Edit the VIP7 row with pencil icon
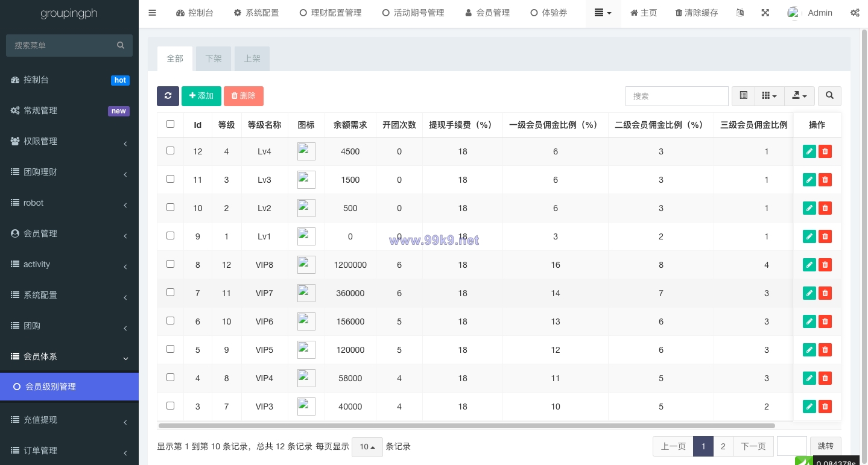Screen dimensions: 868x465 tap(809, 293)
